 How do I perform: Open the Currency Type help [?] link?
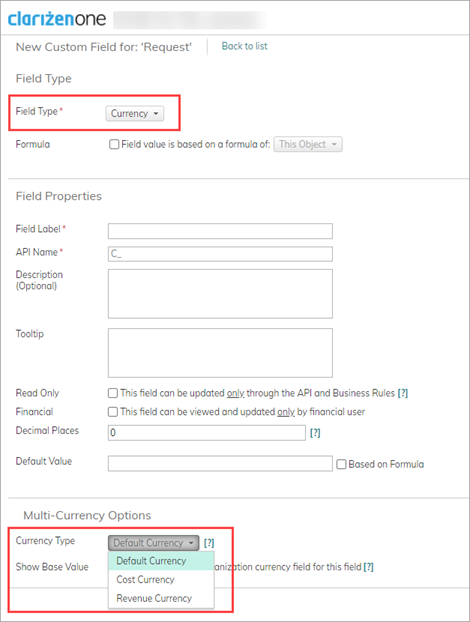pyautogui.click(x=209, y=543)
